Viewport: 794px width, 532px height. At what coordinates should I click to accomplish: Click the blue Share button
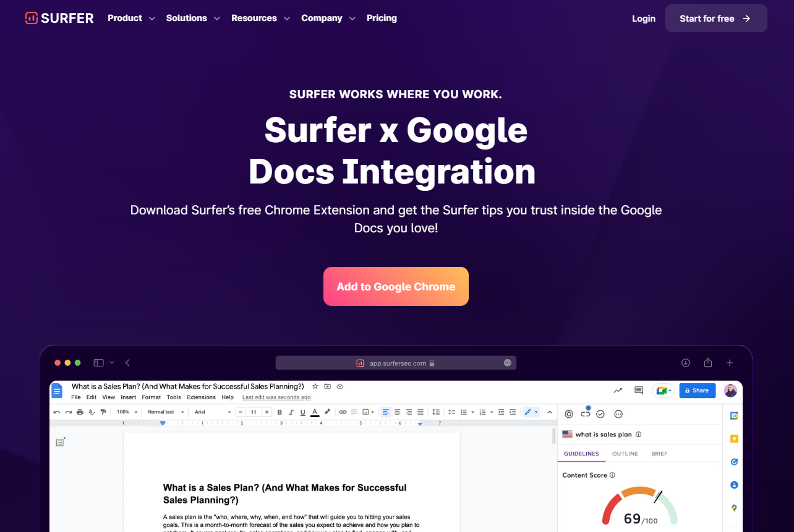pos(698,391)
